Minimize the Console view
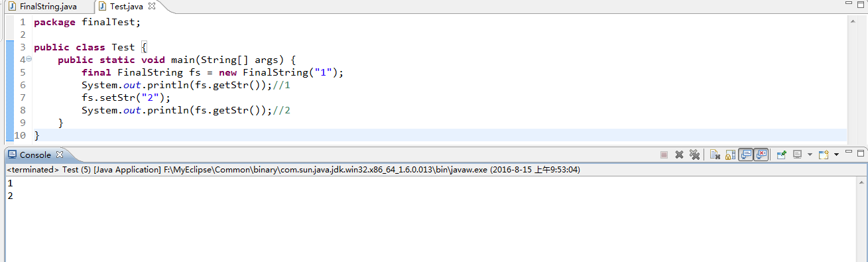The height and width of the screenshot is (262, 868). (x=848, y=152)
